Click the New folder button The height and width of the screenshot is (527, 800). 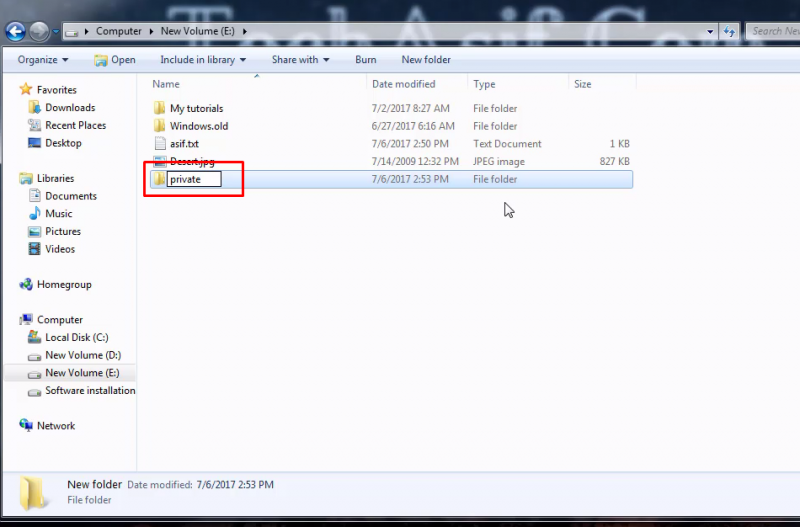pyautogui.click(x=426, y=60)
